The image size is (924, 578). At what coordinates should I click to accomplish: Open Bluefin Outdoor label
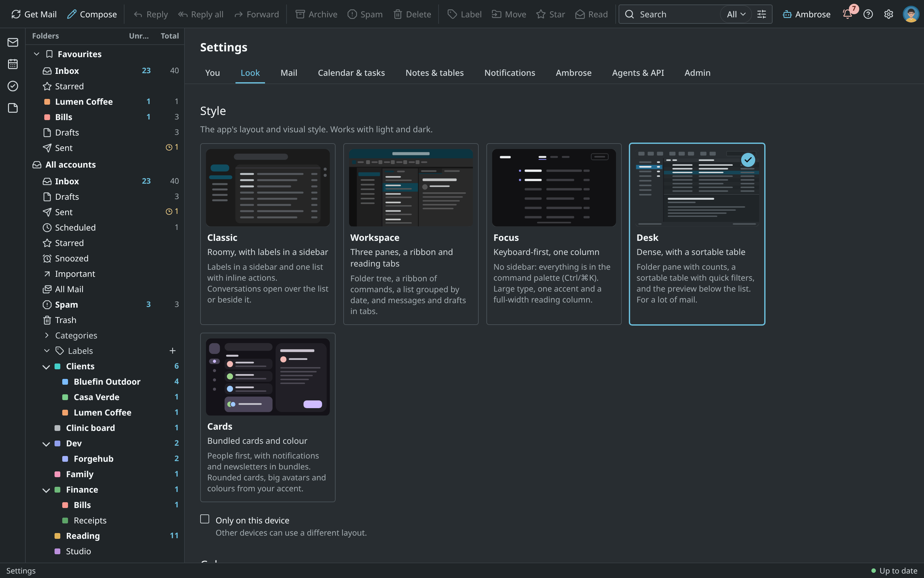105,381
